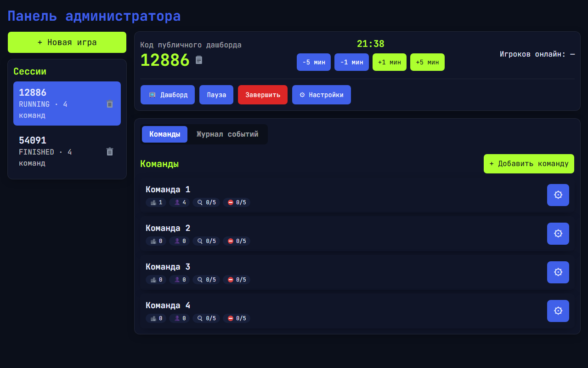Click the buildings badge of Команда 3

(x=156, y=280)
